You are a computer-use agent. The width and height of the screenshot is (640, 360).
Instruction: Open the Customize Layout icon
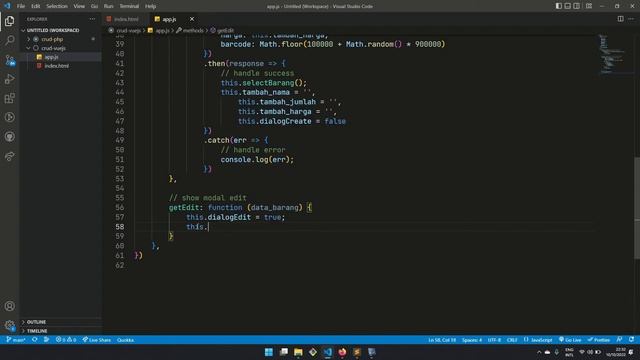589,6
